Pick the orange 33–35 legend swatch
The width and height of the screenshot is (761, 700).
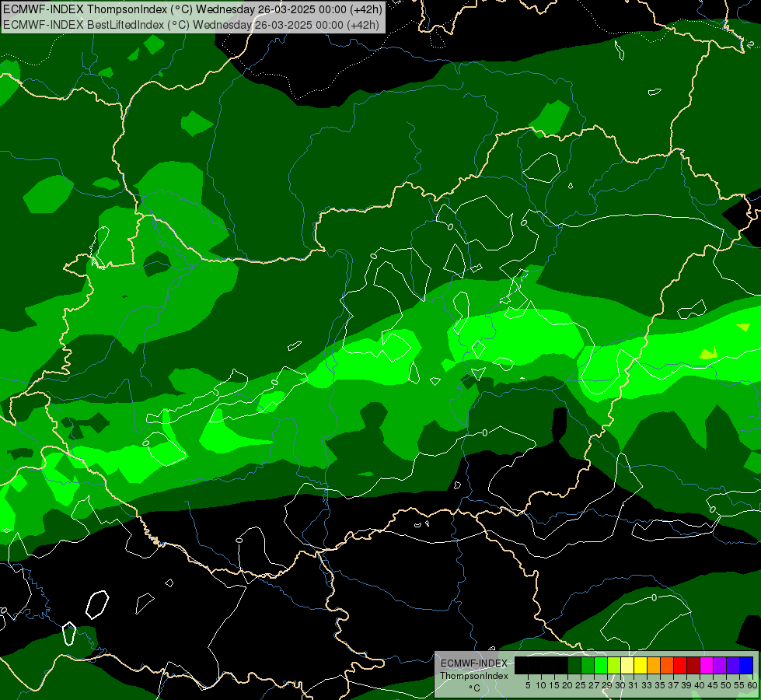pyautogui.click(x=653, y=665)
